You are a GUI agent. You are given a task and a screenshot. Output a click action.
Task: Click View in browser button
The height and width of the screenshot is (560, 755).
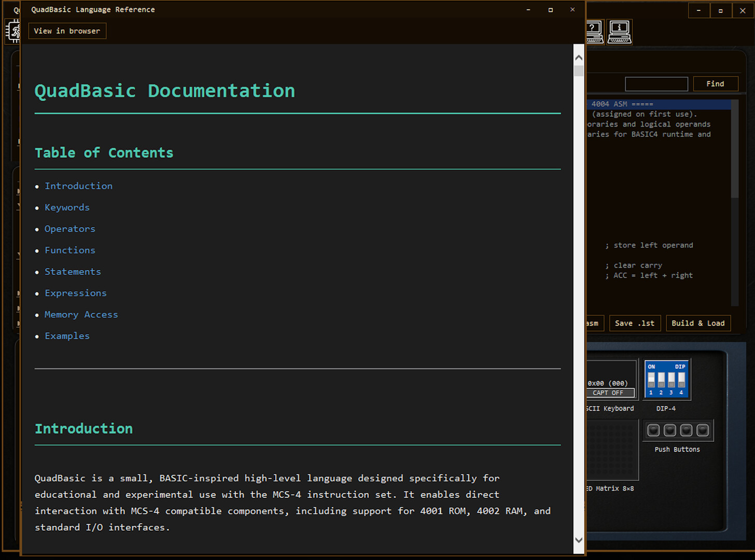[x=67, y=31]
